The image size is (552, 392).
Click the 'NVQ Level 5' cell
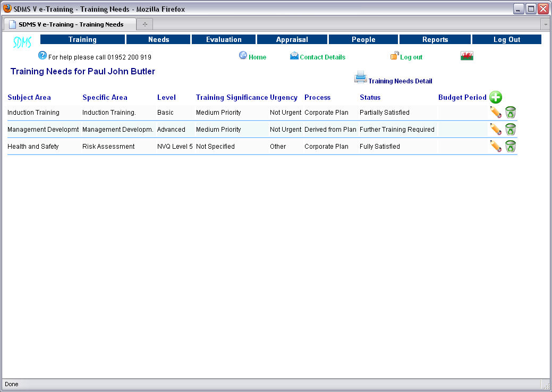click(x=175, y=147)
